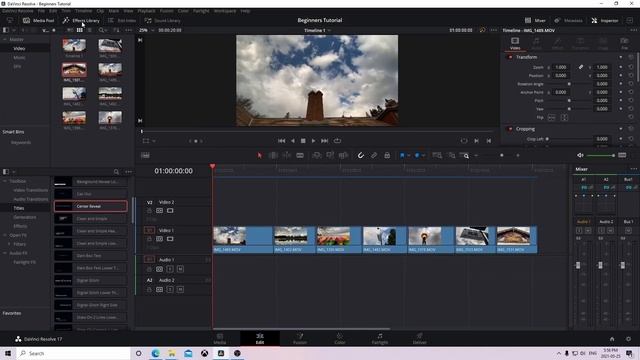
Task: Mute the Audio 1 track M button
Action: tap(180, 269)
